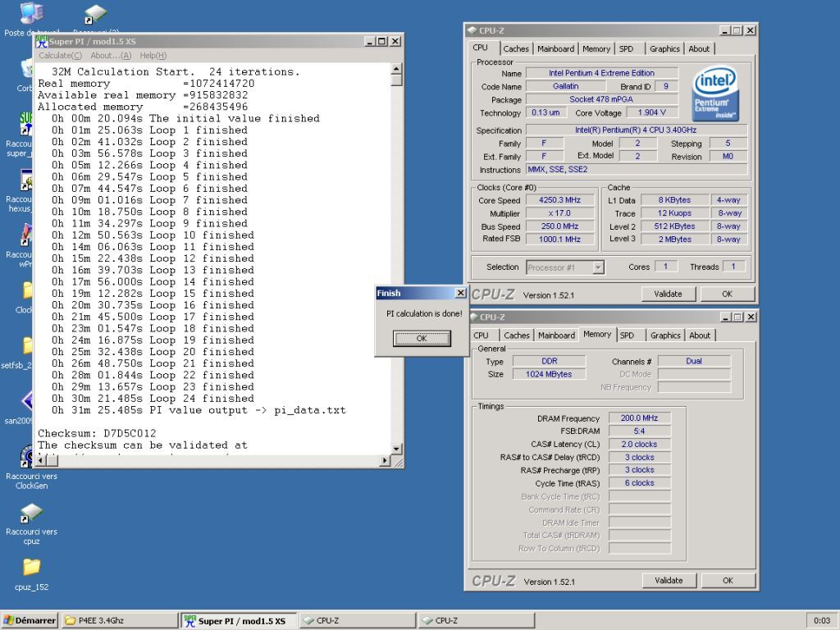
Task: Click Super PI vertical scrollbar down arrow
Action: click(x=396, y=449)
